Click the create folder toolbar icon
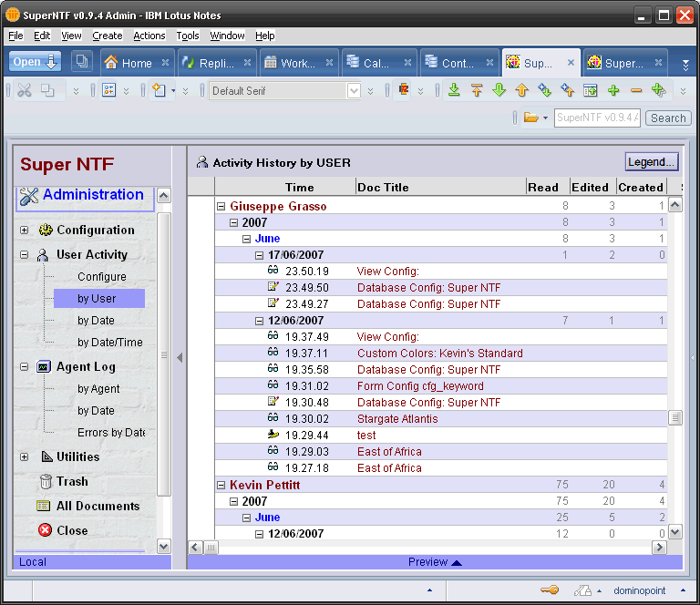 click(160, 90)
